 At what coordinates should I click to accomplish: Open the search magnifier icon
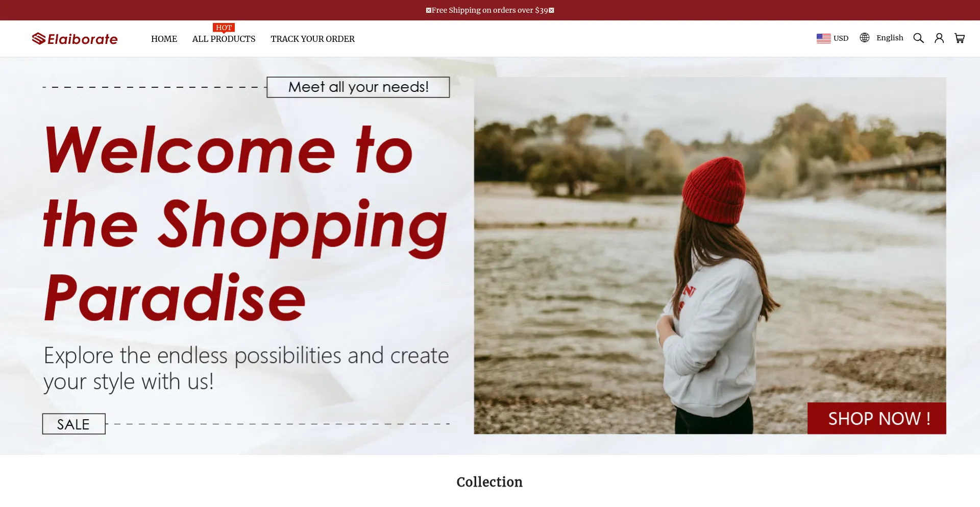coord(918,38)
